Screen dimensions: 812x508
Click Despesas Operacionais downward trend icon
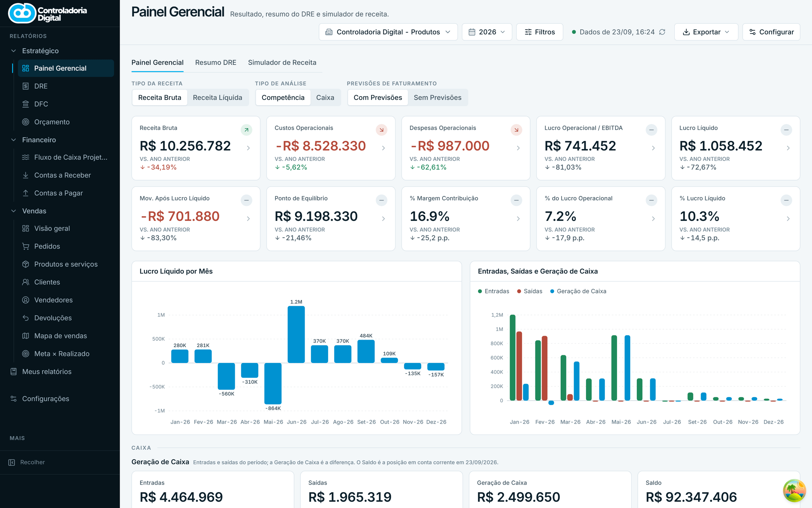(516, 130)
